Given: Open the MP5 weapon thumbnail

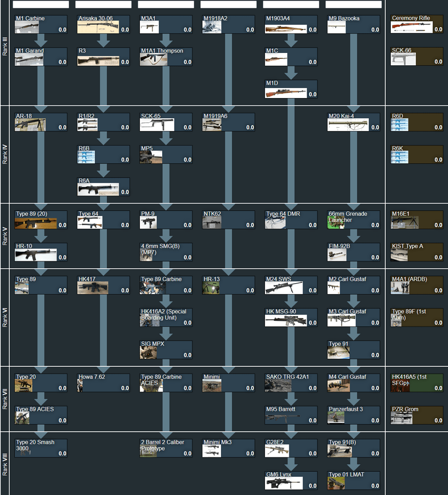Looking at the screenshot, I should (x=151, y=157).
